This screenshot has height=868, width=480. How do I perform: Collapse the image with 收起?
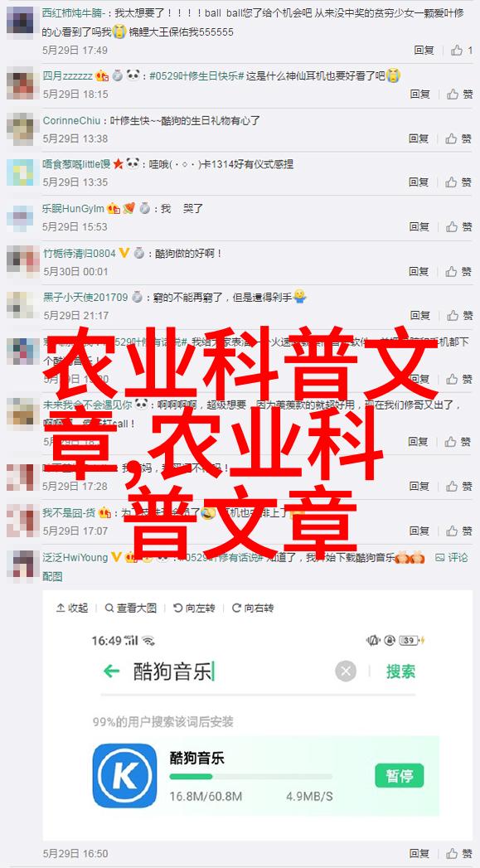(72, 608)
